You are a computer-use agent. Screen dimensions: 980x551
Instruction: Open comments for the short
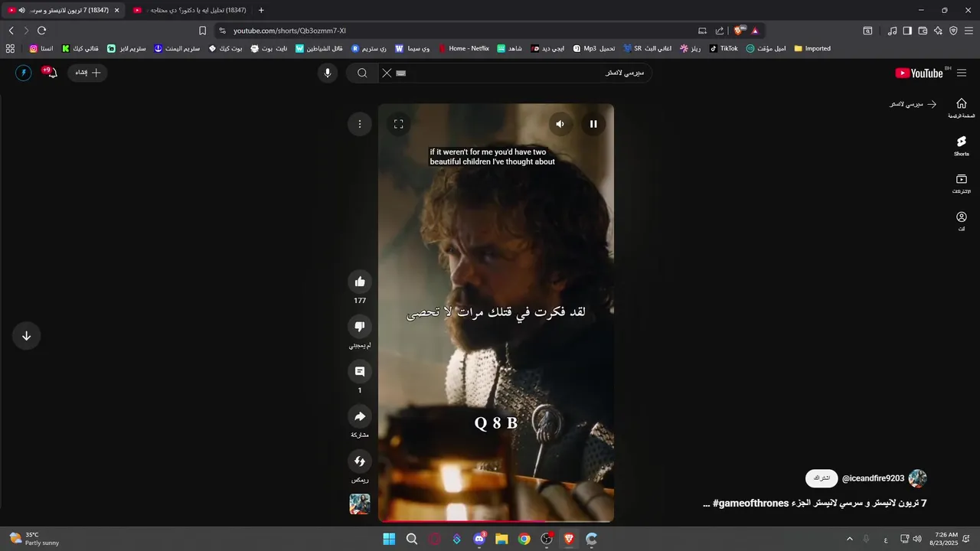pyautogui.click(x=360, y=372)
